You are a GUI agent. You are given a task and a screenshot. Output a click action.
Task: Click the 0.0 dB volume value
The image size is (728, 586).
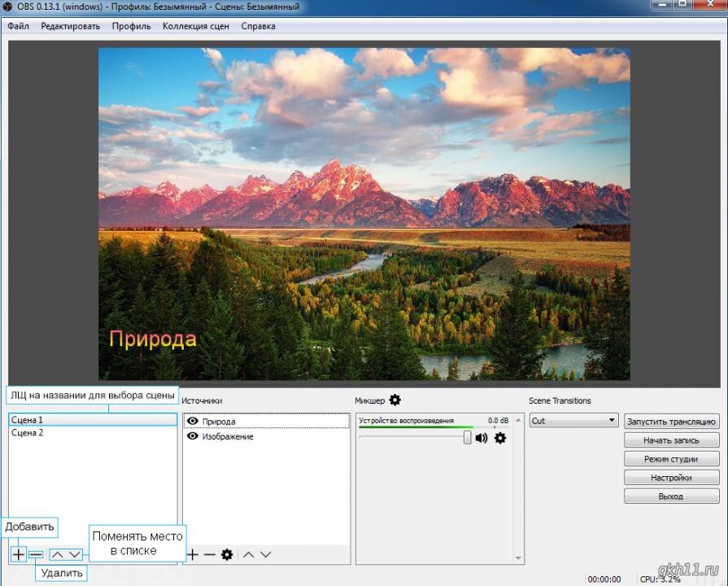tap(498, 420)
